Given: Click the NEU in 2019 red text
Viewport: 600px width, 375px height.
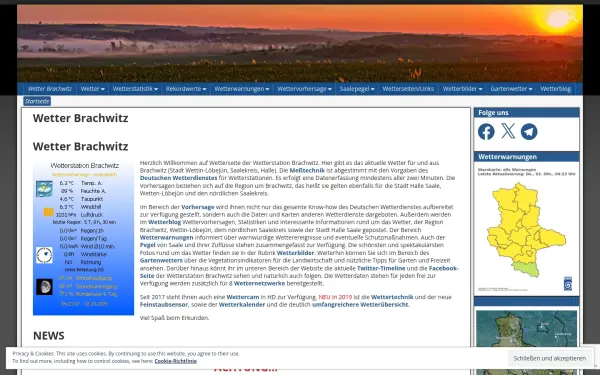Looking at the screenshot, I should point(335,297).
